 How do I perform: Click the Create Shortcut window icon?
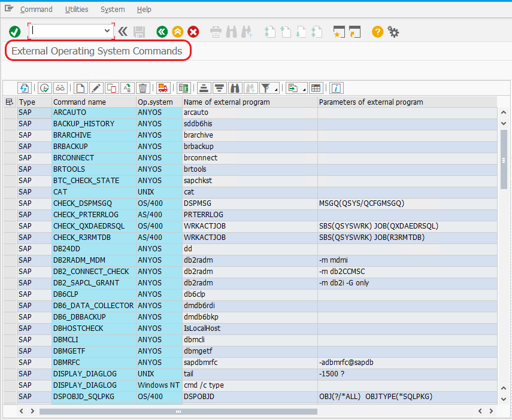click(x=355, y=32)
